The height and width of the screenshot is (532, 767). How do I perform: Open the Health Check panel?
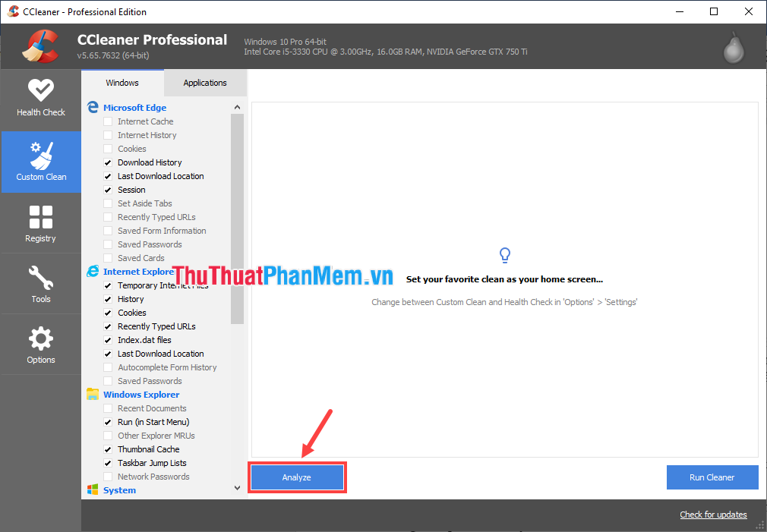click(x=41, y=99)
